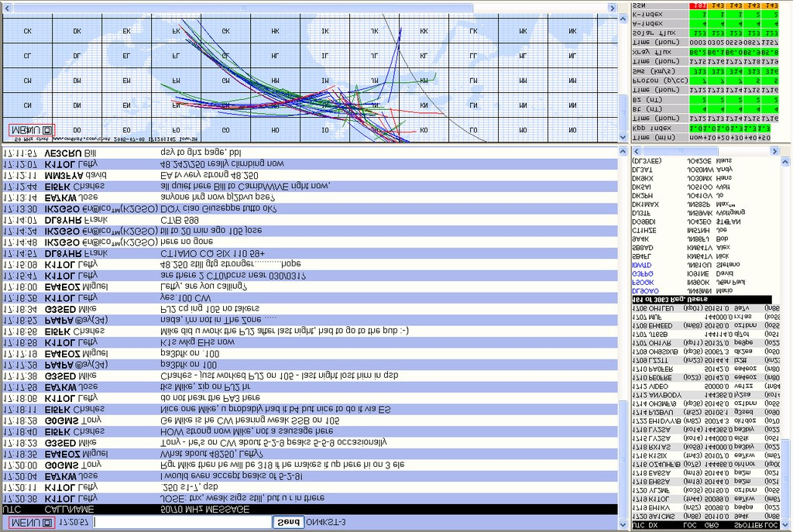Click the message 'CT1ANO CQ SIX 110 59+'
This screenshot has height=532, width=793.
pyautogui.click(x=212, y=253)
